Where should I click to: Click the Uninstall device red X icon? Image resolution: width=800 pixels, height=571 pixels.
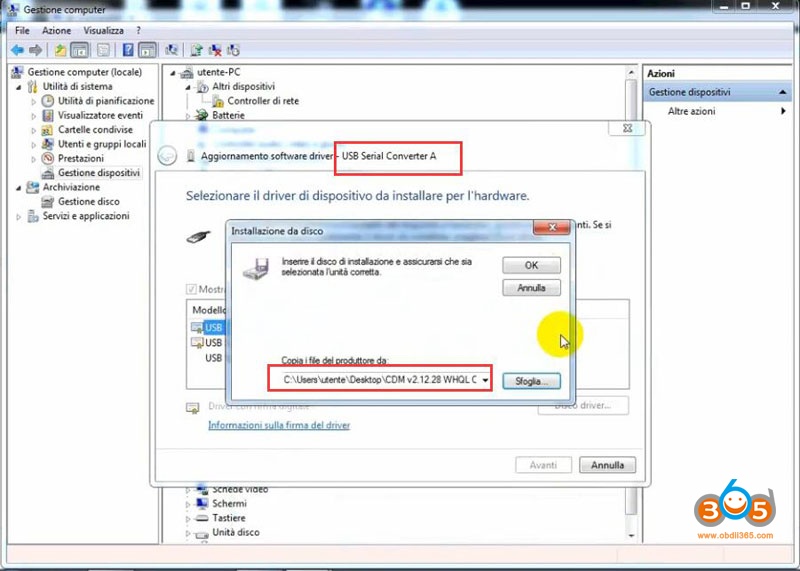pyautogui.click(x=215, y=50)
